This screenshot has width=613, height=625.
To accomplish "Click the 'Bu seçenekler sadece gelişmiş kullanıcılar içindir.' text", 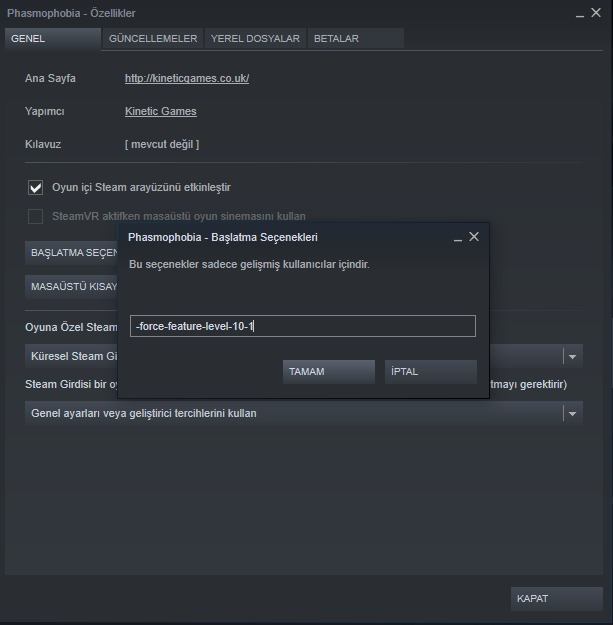I will tap(249, 264).
